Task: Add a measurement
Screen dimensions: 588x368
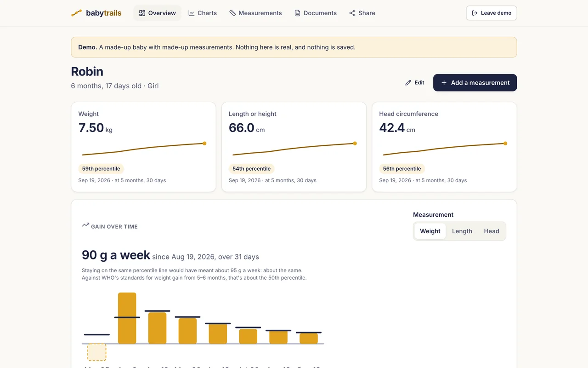Action: (x=475, y=83)
